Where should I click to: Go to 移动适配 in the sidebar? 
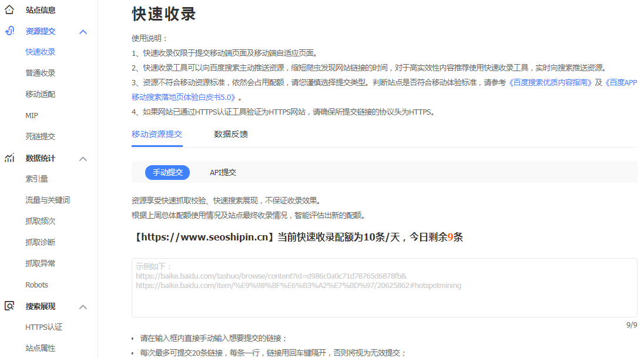pos(41,94)
